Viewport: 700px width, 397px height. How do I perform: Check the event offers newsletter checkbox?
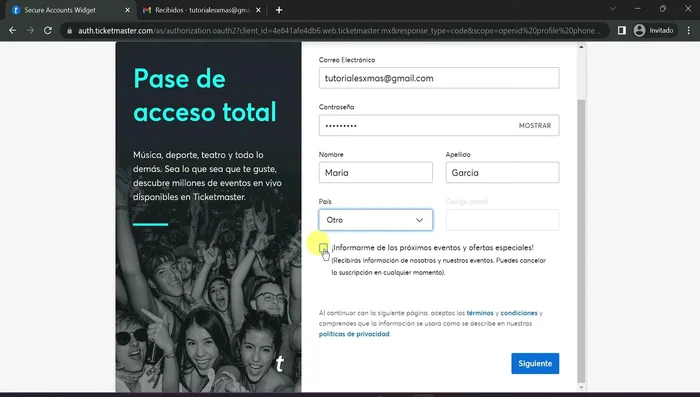[x=323, y=247]
